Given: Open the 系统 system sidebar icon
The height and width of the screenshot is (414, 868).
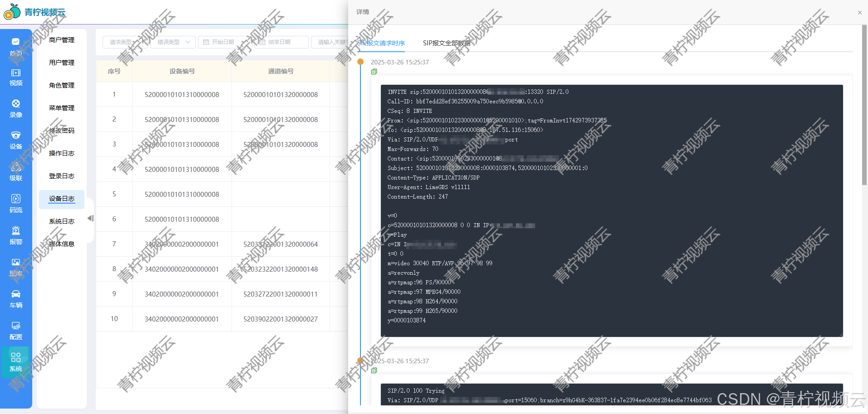Looking at the screenshot, I should [16, 362].
